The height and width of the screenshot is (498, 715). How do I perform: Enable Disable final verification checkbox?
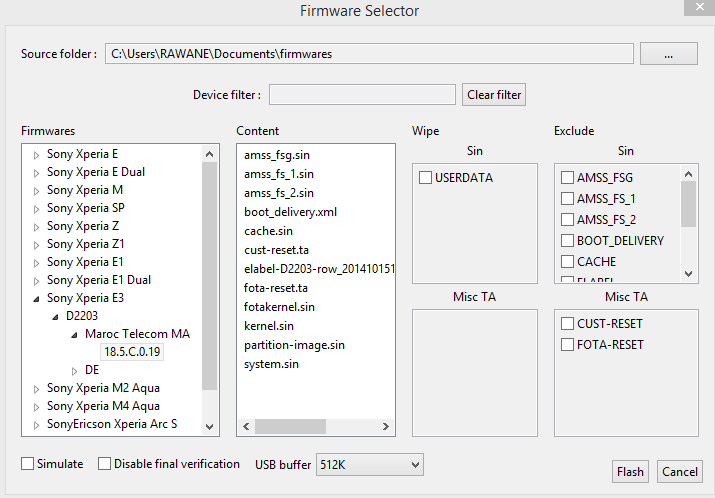point(104,464)
